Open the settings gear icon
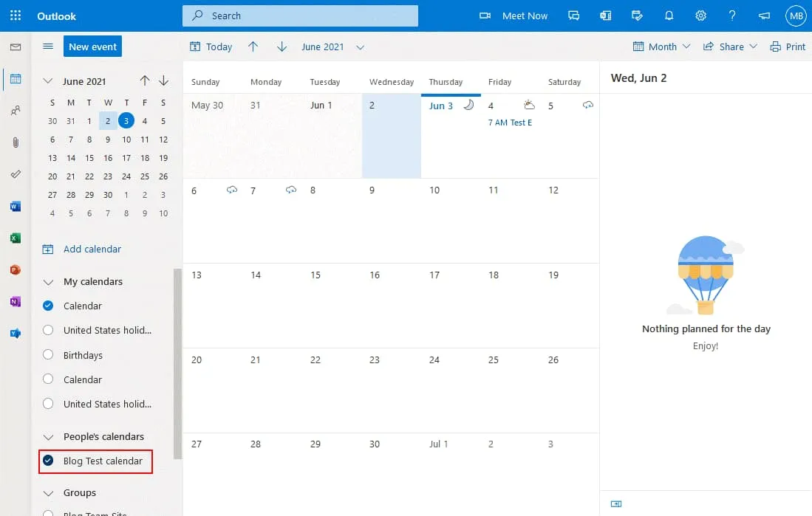812x516 pixels. click(x=700, y=16)
